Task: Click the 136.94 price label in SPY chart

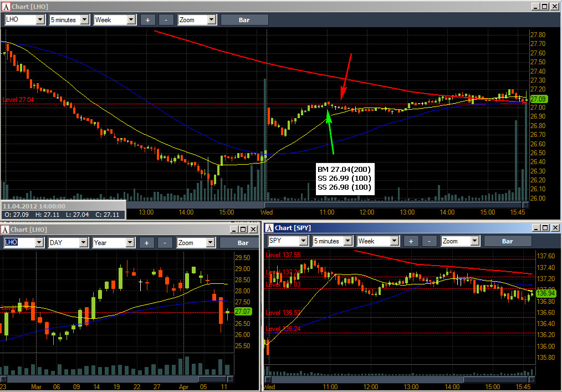Action: click(x=545, y=293)
